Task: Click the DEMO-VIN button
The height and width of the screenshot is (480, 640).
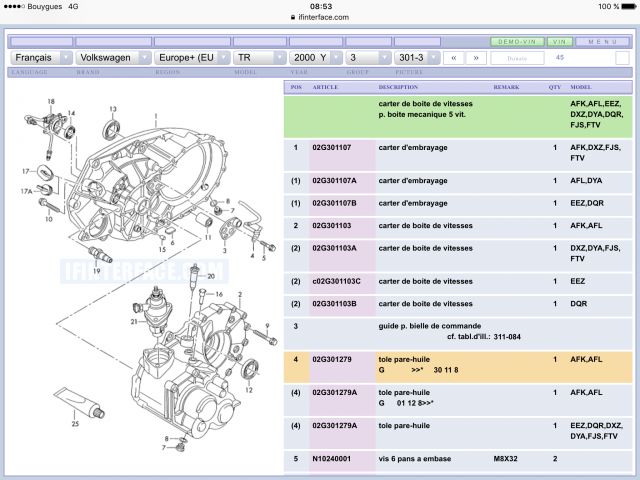Action: coord(517,42)
